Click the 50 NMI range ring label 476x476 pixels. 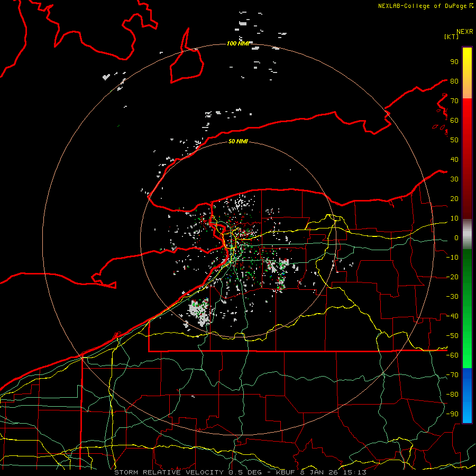tap(237, 141)
